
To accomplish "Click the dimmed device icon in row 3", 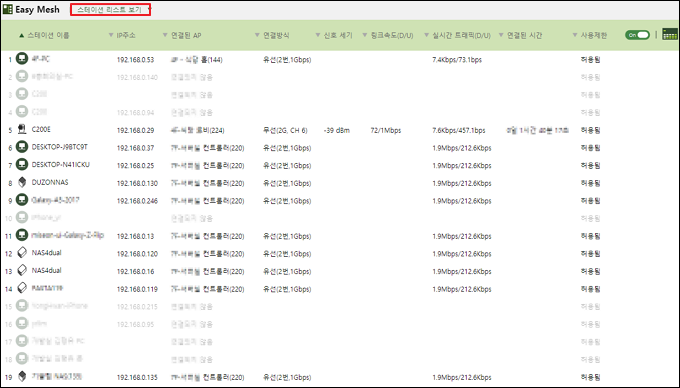I will pyautogui.click(x=22, y=94).
